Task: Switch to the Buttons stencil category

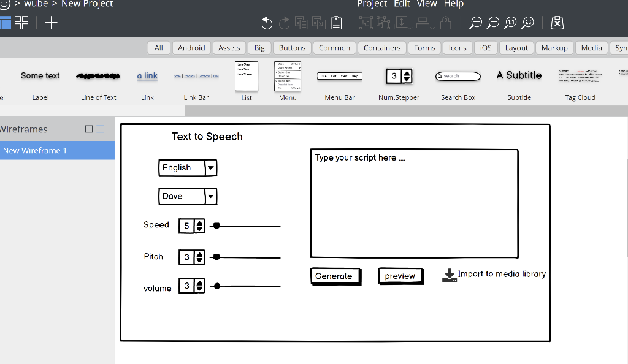Action: tap(292, 47)
